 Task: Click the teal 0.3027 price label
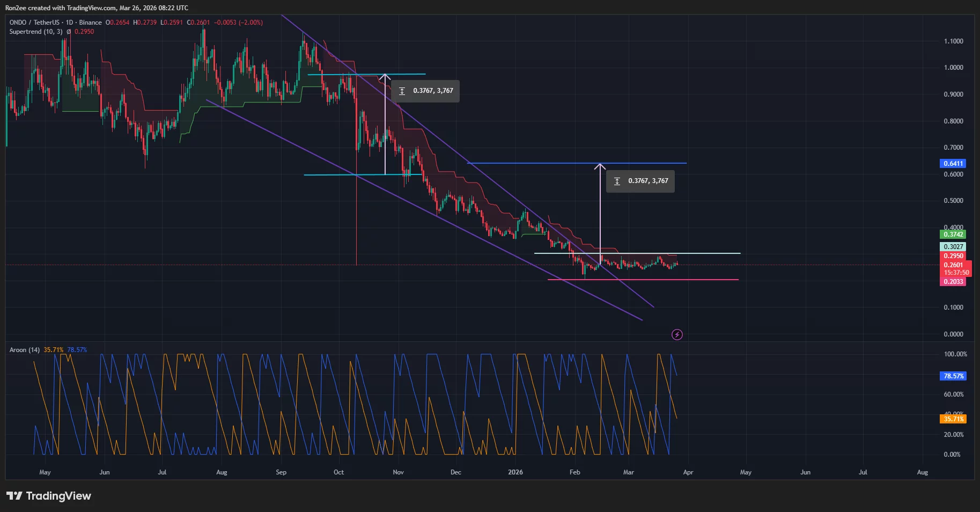click(x=953, y=246)
